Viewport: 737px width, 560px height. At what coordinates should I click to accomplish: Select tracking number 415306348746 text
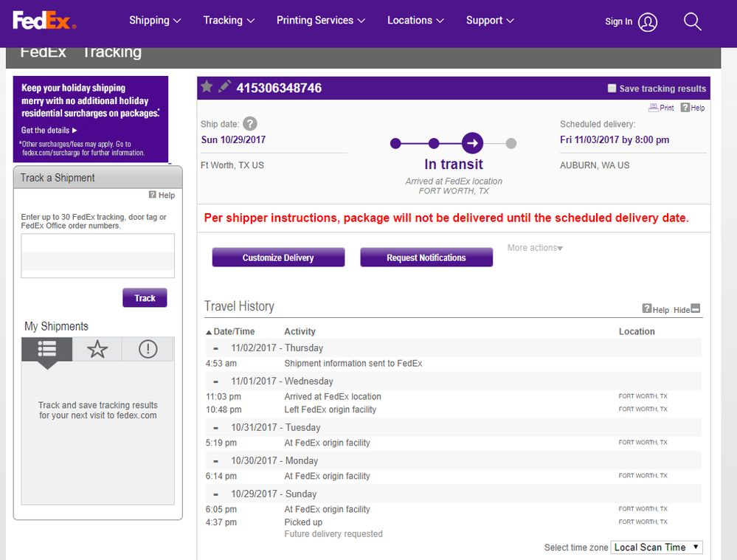point(279,88)
